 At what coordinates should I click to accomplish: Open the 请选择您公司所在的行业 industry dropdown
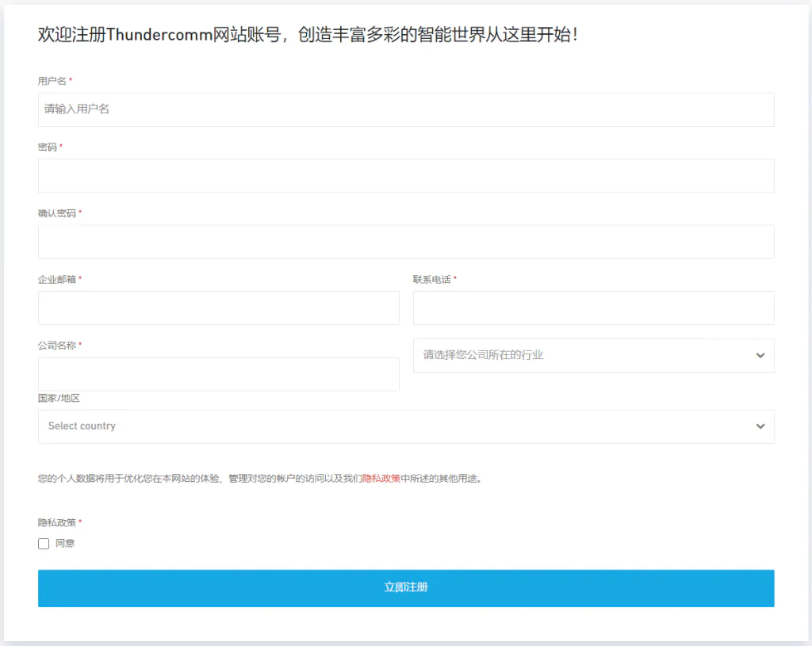click(x=593, y=356)
